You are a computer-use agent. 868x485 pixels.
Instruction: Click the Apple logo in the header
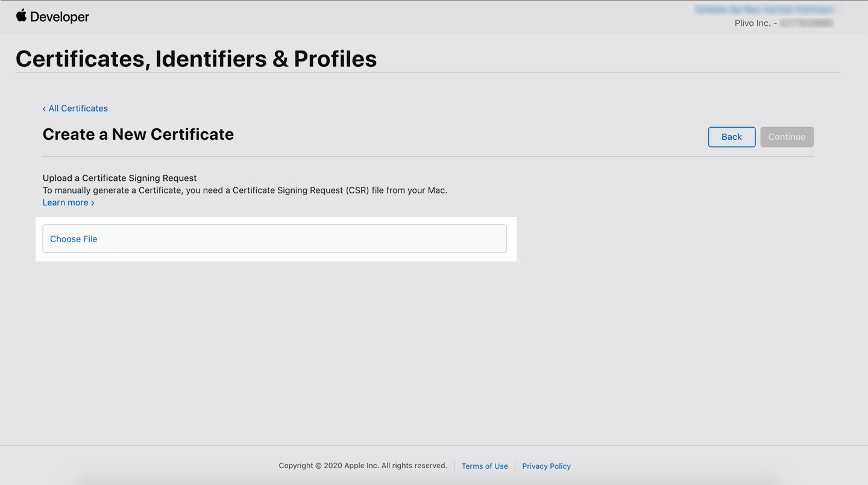pyautogui.click(x=21, y=16)
